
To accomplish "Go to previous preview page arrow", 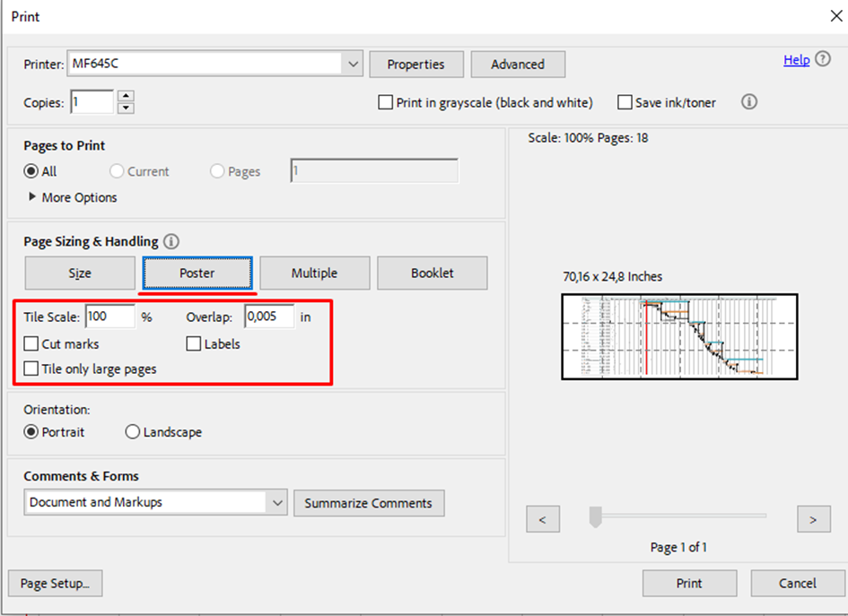I will coord(543,519).
